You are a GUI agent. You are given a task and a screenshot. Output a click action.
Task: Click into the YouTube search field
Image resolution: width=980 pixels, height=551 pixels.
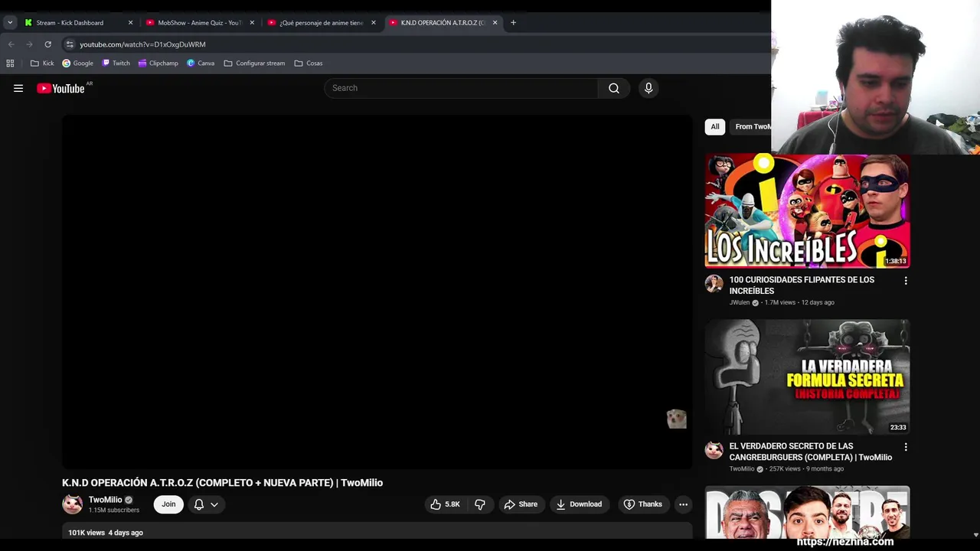point(461,88)
